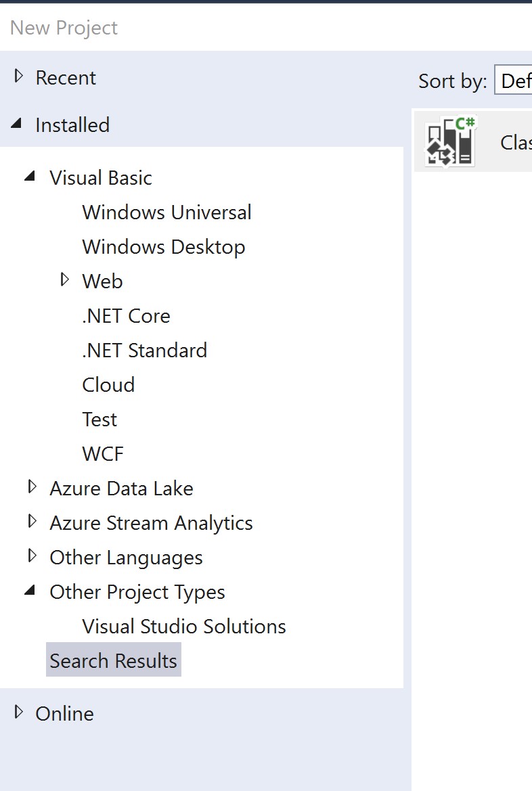
Task: Select the .NET Standard category
Action: 144,350
